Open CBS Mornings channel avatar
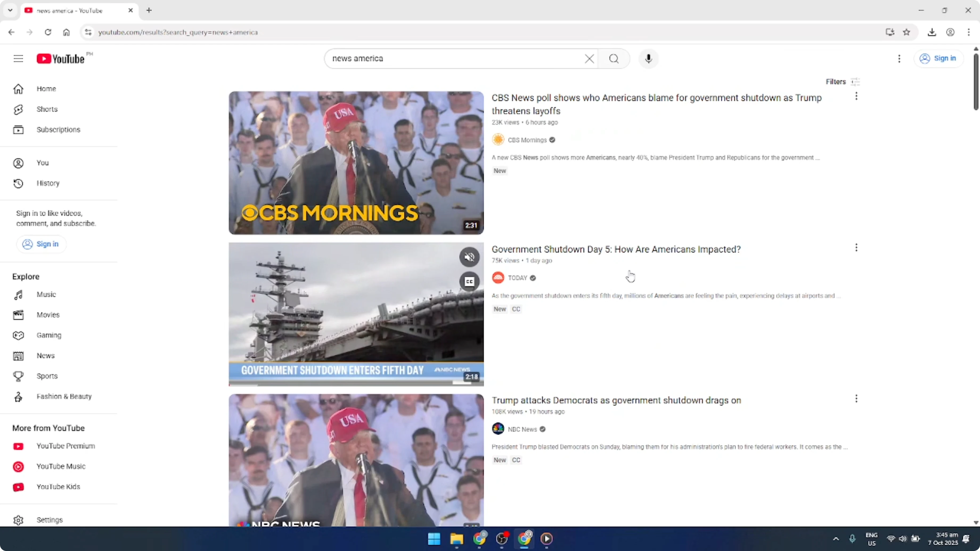The height and width of the screenshot is (551, 980). pyautogui.click(x=498, y=139)
